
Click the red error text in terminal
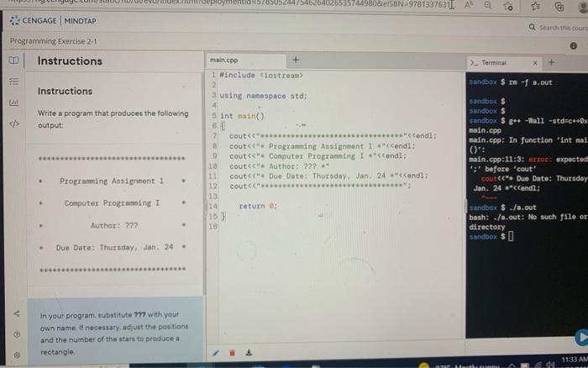click(539, 160)
